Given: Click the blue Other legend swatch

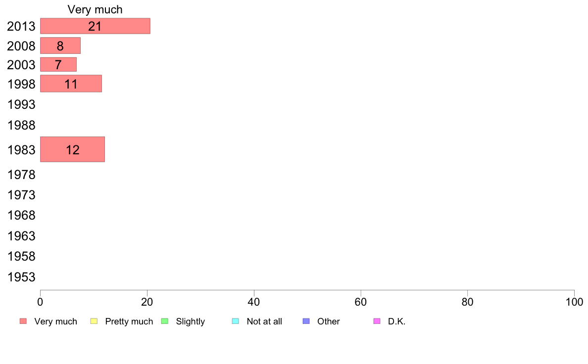Looking at the screenshot, I should point(306,321).
